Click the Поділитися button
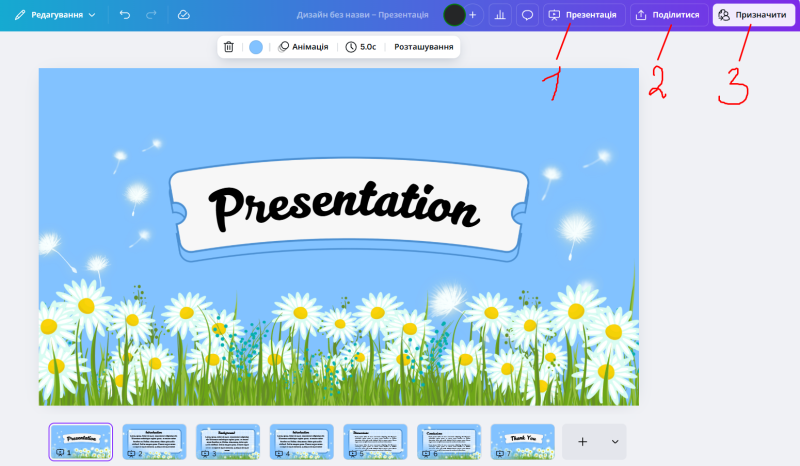Image resolution: width=800 pixels, height=466 pixels. (667, 15)
